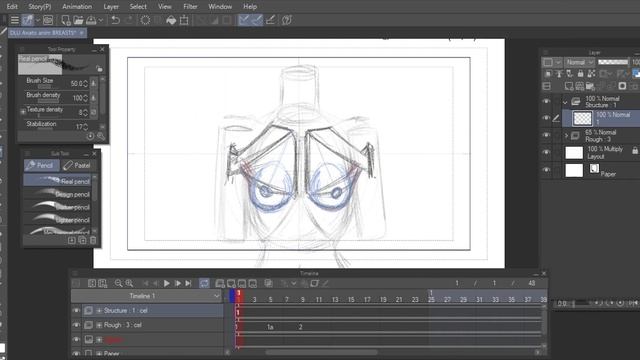Click the Brush density value field
The image size is (640, 360).
(x=78, y=98)
